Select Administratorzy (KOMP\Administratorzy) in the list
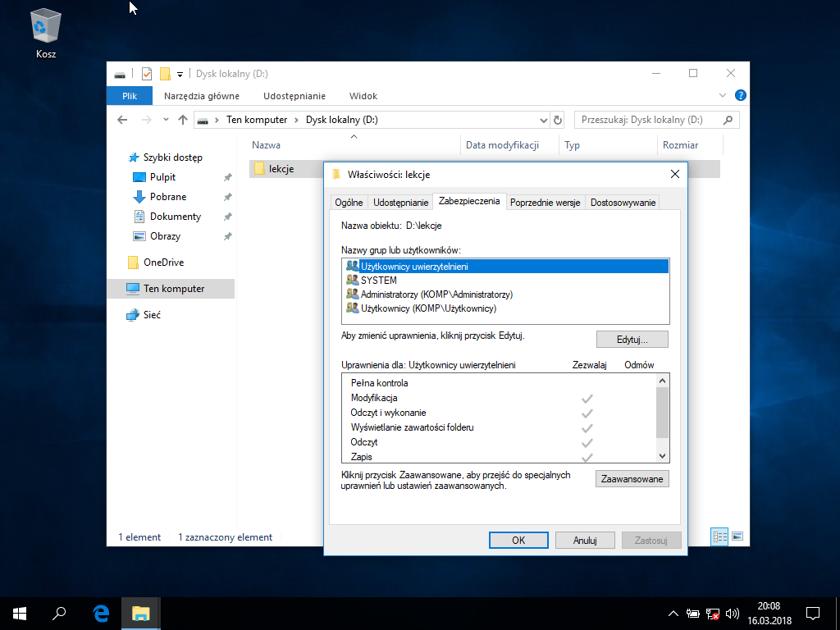 tap(505, 294)
